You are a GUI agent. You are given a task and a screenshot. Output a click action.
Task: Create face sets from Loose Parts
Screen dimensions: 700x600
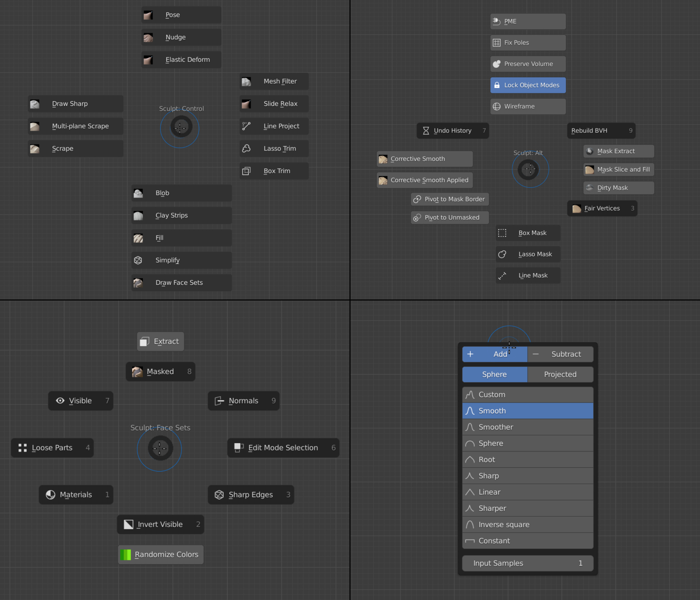click(52, 448)
